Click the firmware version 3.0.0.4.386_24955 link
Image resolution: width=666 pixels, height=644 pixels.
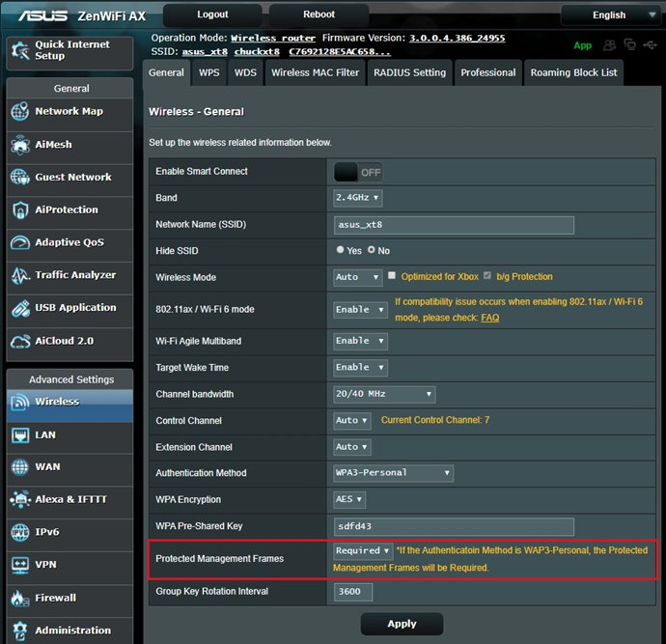click(457, 38)
